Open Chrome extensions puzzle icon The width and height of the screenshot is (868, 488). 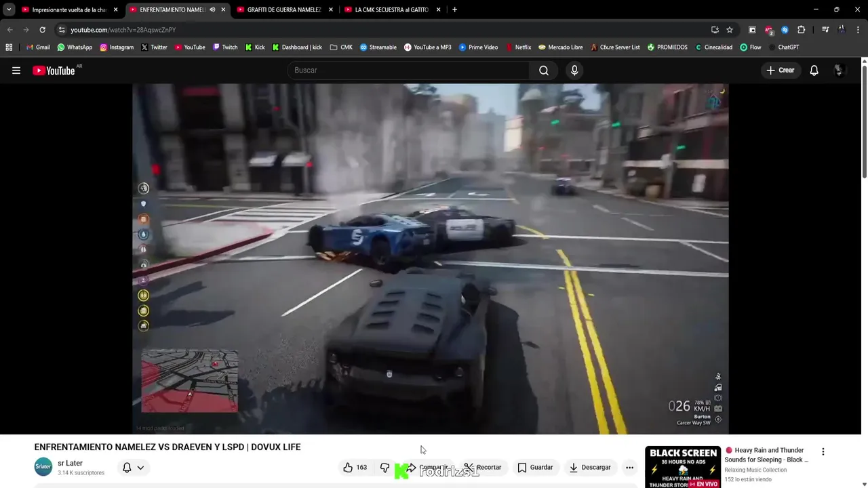pyautogui.click(x=801, y=30)
